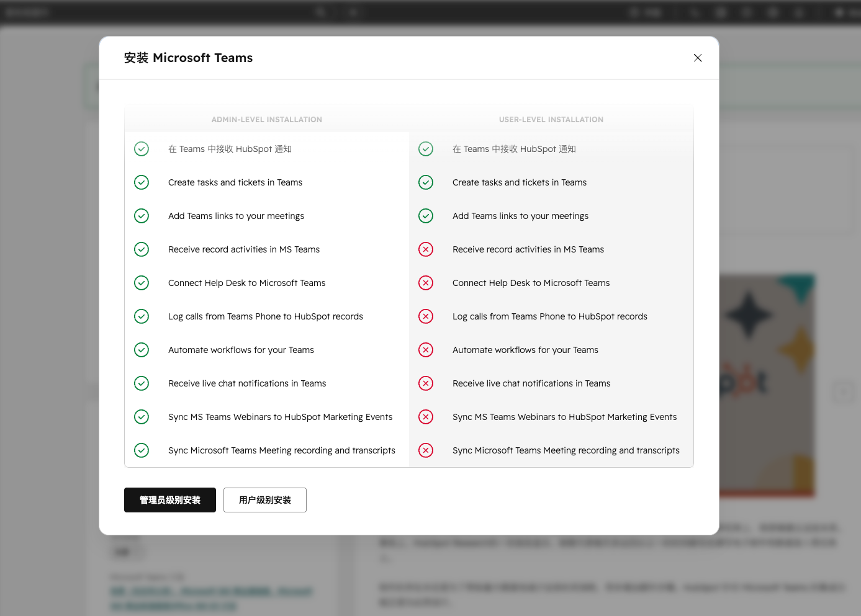Click user-level checkmark for Create tasks and tickets
The width and height of the screenshot is (861, 616).
[426, 182]
